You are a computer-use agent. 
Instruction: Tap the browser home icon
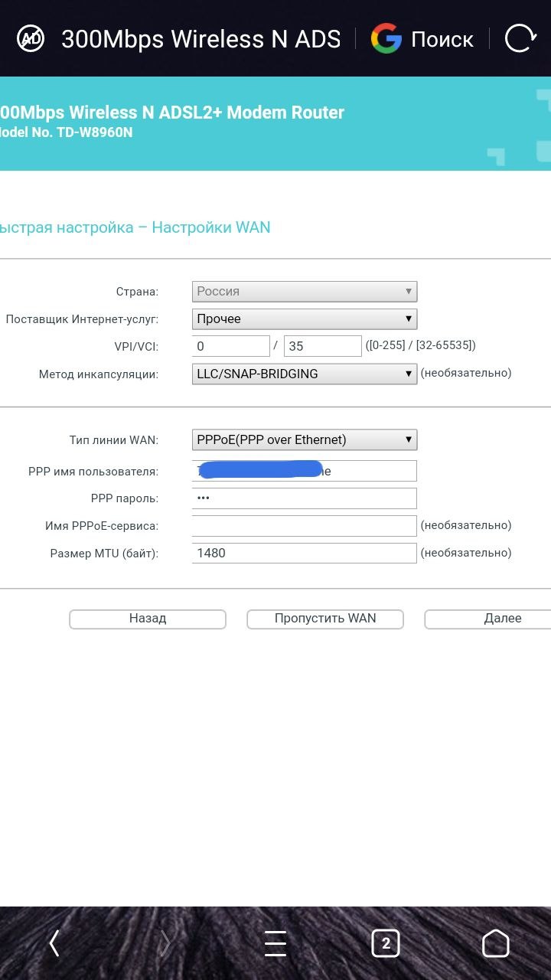click(x=496, y=943)
